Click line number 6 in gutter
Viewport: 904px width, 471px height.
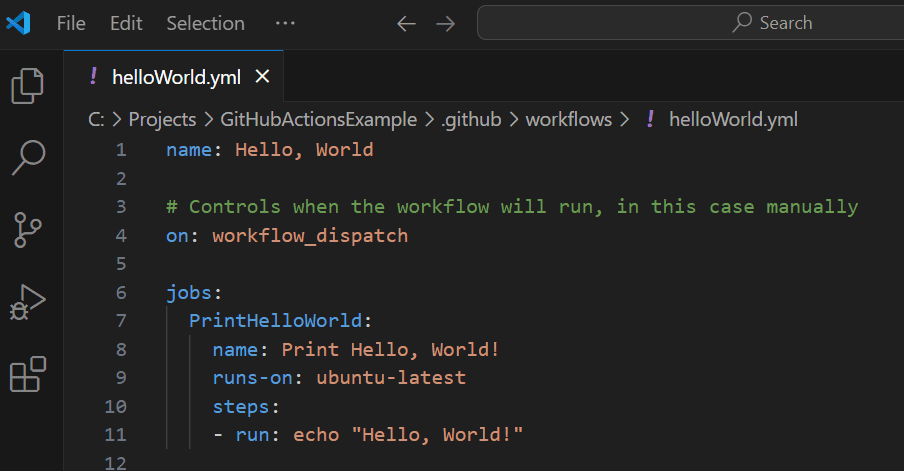pos(120,292)
